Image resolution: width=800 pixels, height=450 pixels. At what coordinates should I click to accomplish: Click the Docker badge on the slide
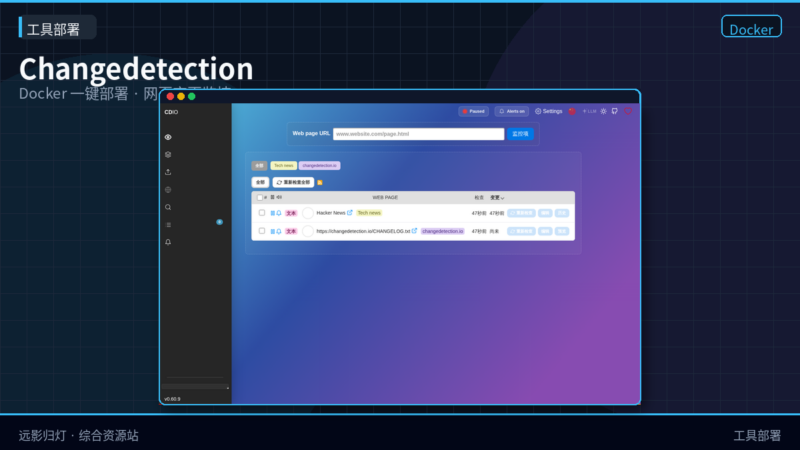coord(751,27)
